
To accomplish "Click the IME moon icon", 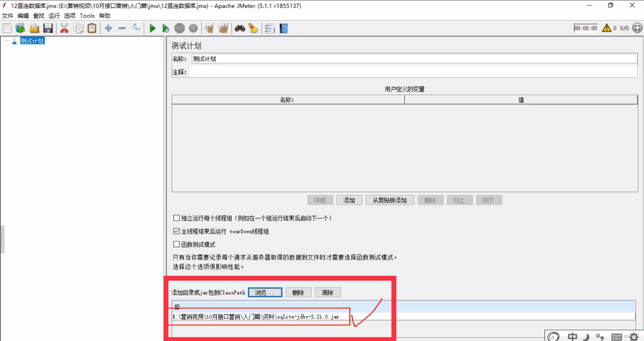I will (x=586, y=337).
